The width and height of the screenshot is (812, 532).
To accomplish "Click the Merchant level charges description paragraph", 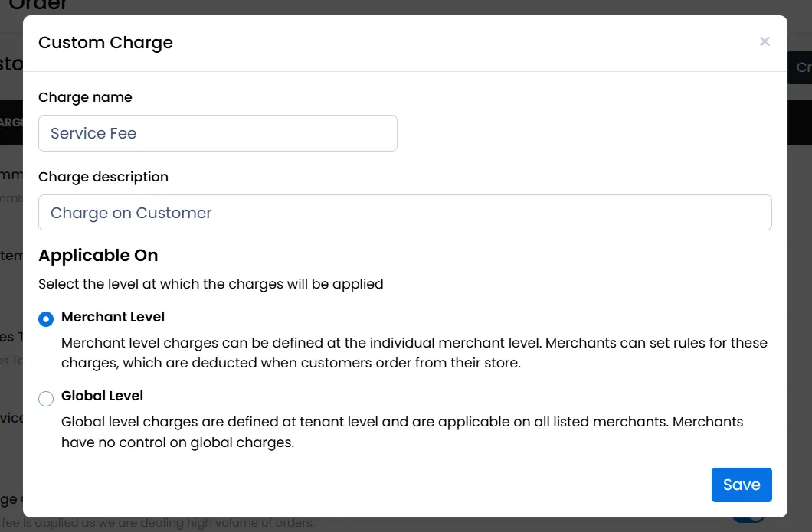I will coord(414,353).
